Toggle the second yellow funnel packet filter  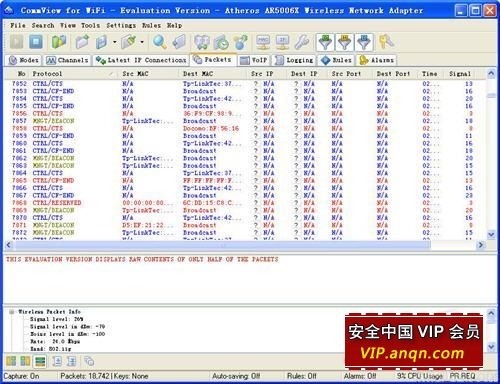[x=345, y=42]
